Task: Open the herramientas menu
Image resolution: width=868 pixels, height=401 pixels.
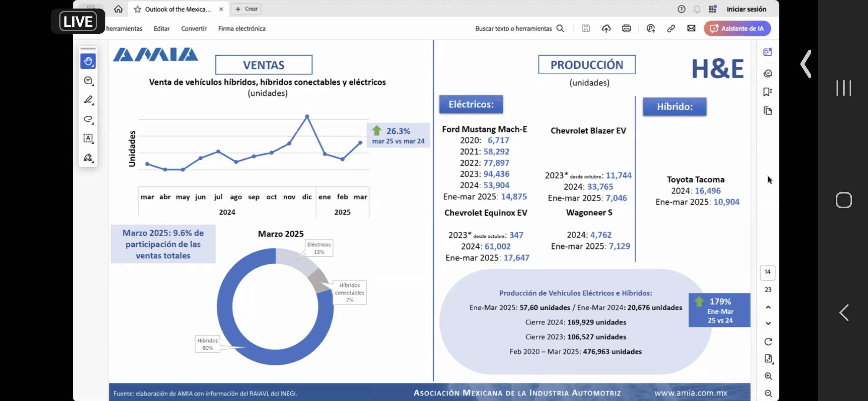Action: [124, 29]
